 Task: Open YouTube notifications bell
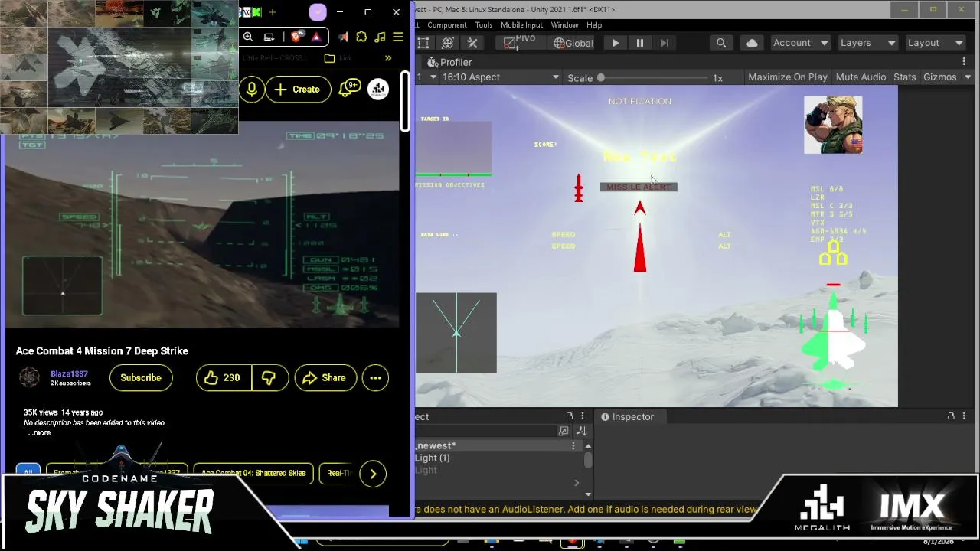pos(349,88)
